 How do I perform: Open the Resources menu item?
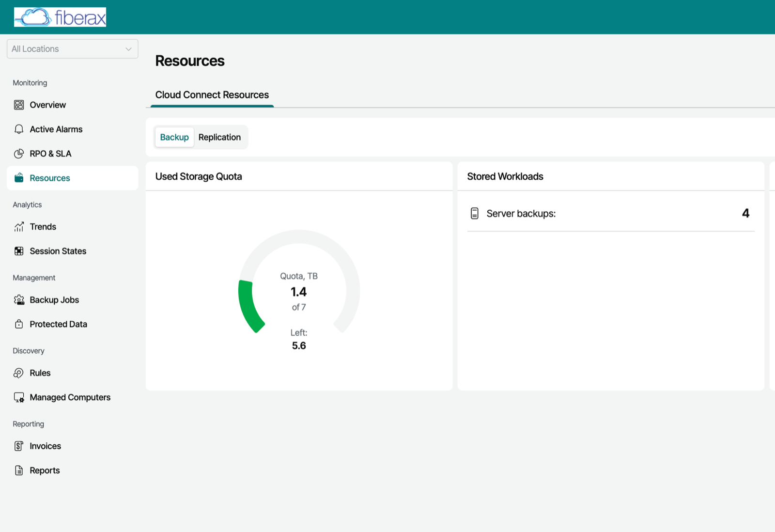[x=72, y=178]
